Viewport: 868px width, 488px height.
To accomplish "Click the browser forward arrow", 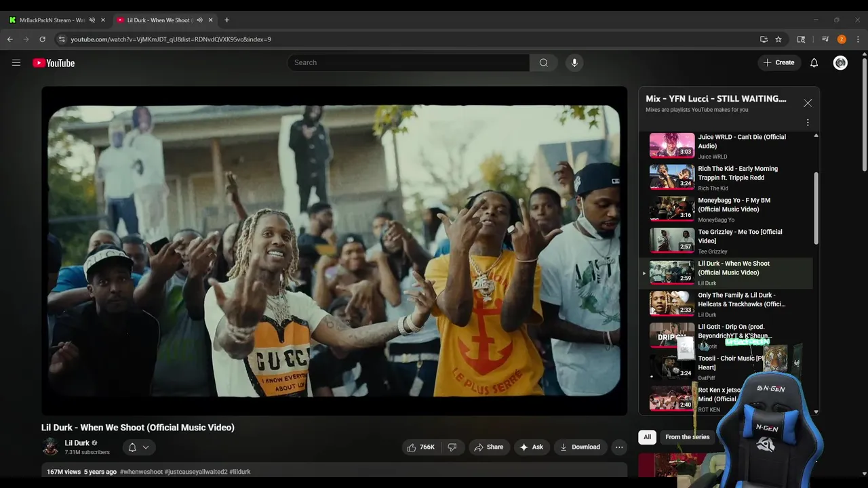I will (26, 39).
